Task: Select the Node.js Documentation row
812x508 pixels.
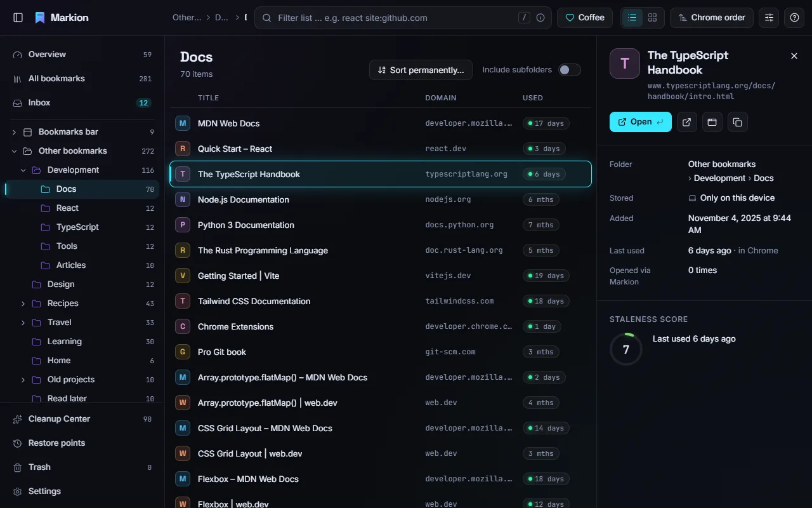Action: 381,199
